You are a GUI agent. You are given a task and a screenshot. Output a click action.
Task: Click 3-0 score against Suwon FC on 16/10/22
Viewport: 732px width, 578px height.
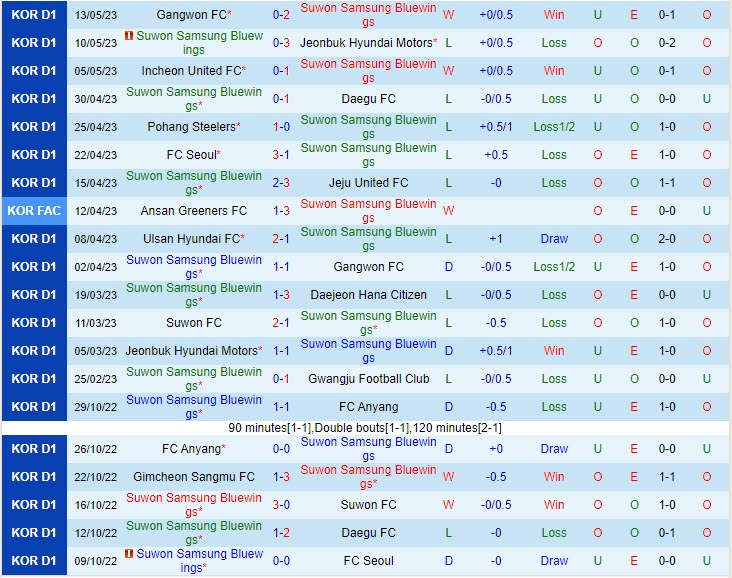click(x=281, y=505)
